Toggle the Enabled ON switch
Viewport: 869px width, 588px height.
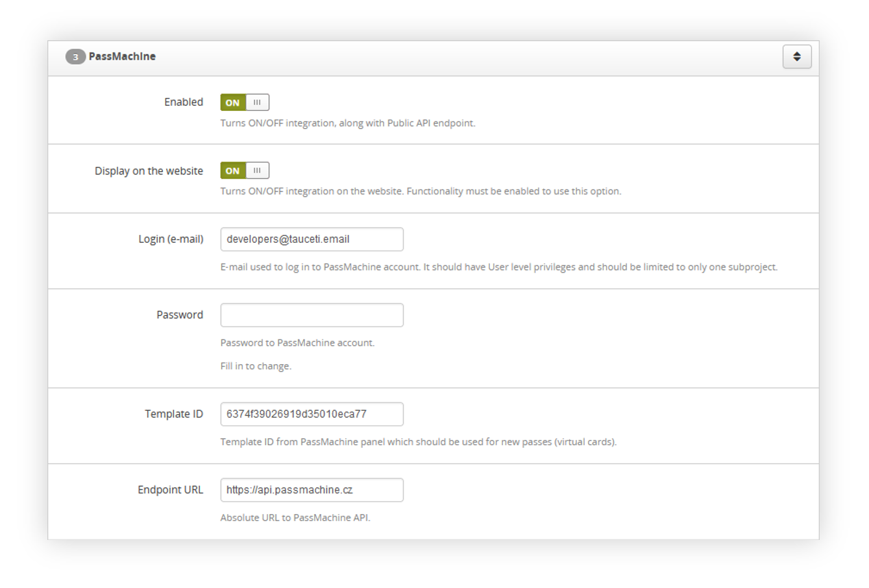click(245, 103)
